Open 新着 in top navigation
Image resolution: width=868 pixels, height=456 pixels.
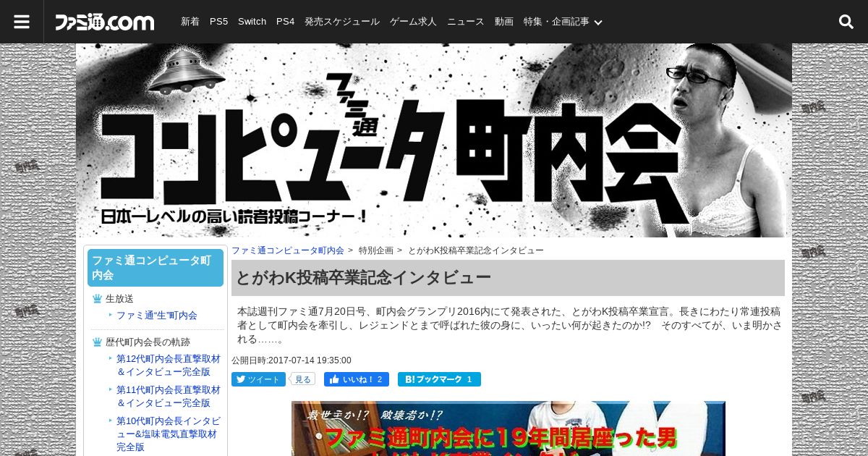tap(190, 22)
